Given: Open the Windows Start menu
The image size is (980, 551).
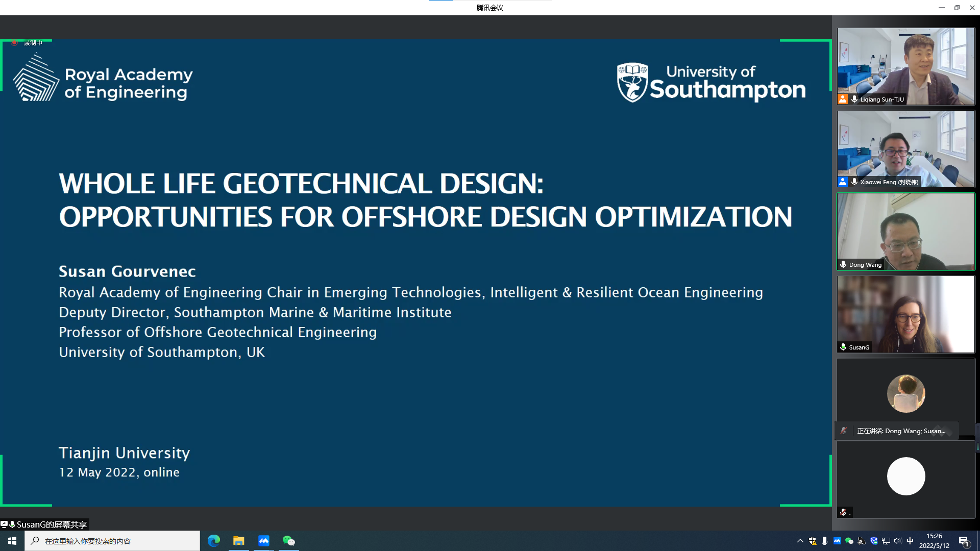Looking at the screenshot, I should tap(12, 541).
